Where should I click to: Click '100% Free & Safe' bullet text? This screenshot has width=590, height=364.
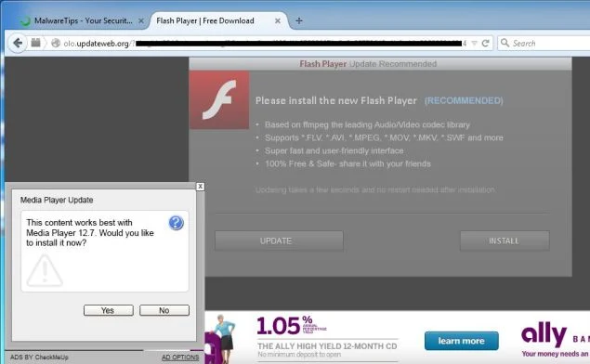(347, 164)
